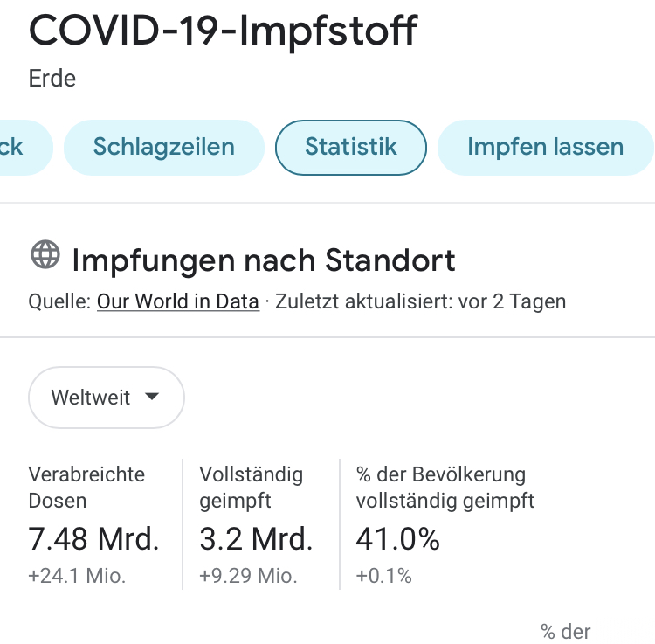Click the Impfungen nach Standort heading

tap(264, 260)
